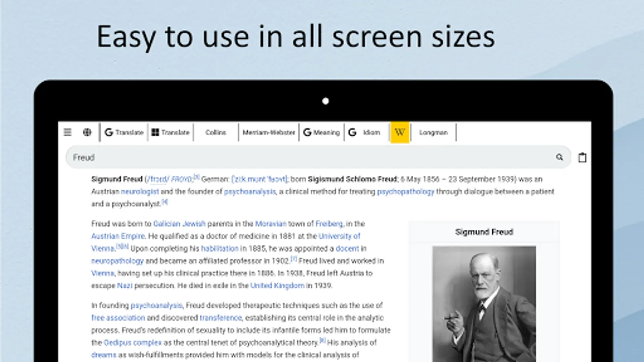Click the University of Vienna link
644x362 pixels.
(339, 236)
